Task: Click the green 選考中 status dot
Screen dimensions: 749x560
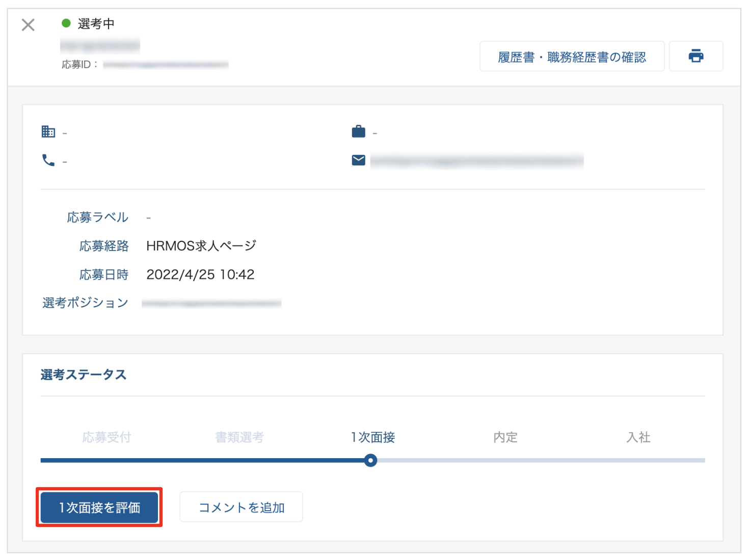Action: (66, 23)
